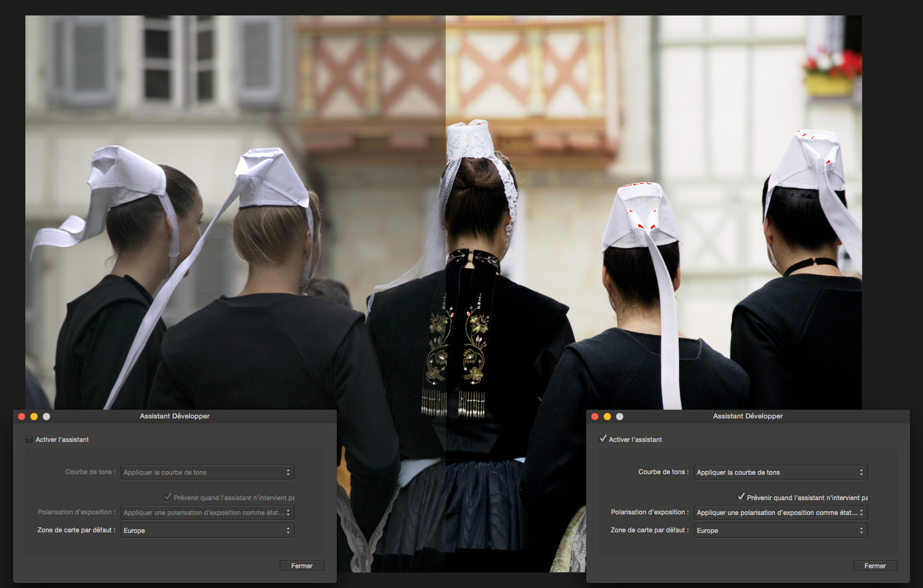Minimize right Assistant Développer window, yellow button
The height and width of the screenshot is (588, 923).
pos(607,417)
